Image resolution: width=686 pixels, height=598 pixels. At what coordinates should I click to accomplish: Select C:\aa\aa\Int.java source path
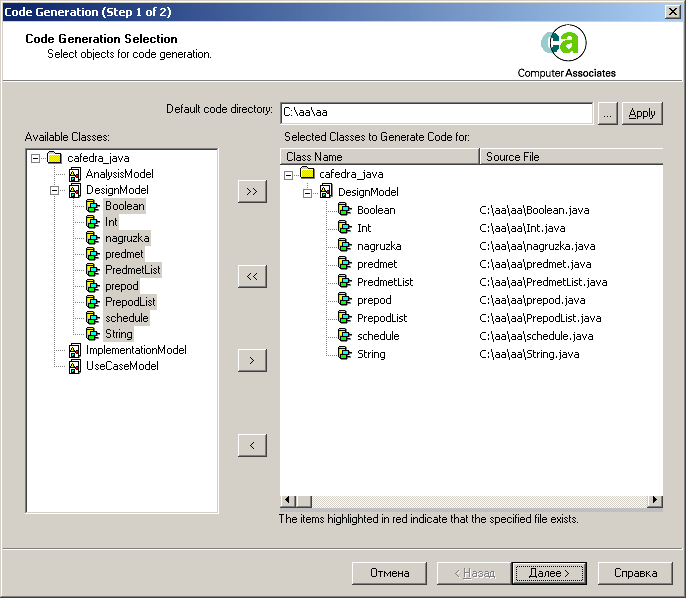tap(522, 228)
